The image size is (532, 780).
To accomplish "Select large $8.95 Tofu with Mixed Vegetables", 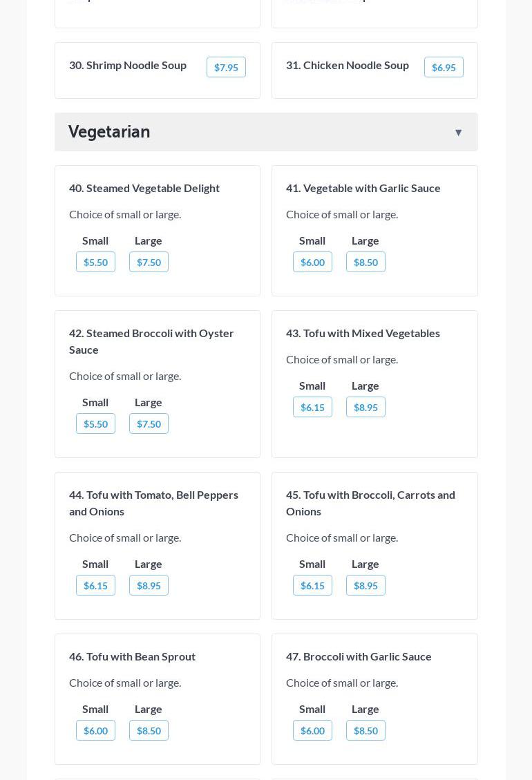I will coord(365,407).
